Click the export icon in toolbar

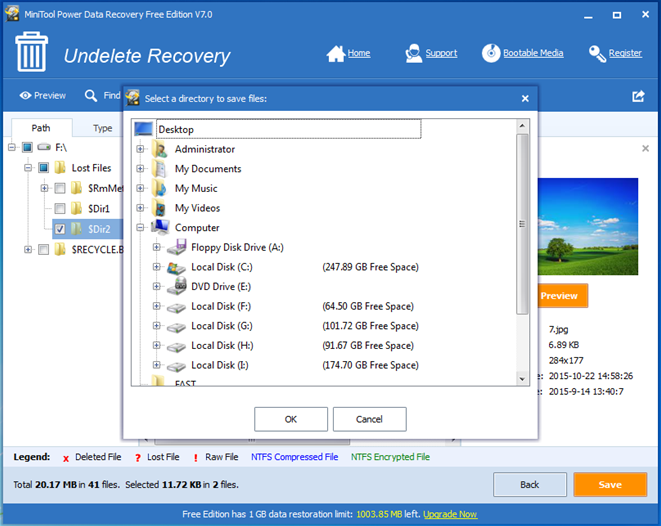(638, 97)
